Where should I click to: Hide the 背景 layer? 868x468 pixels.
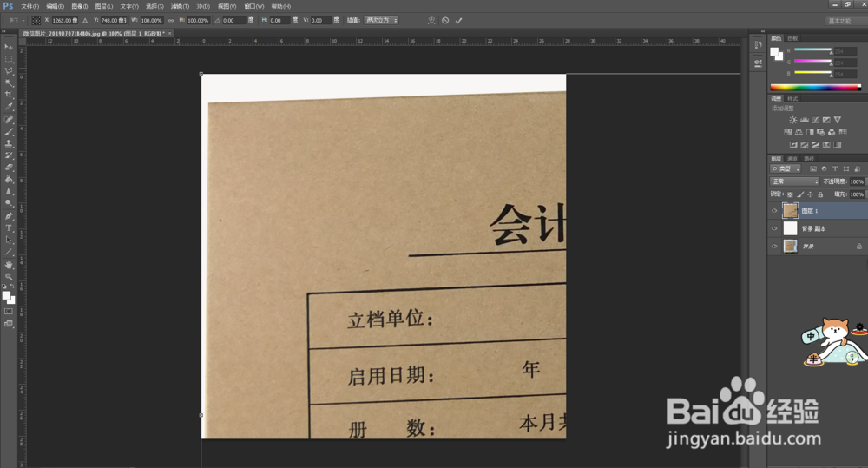[x=774, y=247]
